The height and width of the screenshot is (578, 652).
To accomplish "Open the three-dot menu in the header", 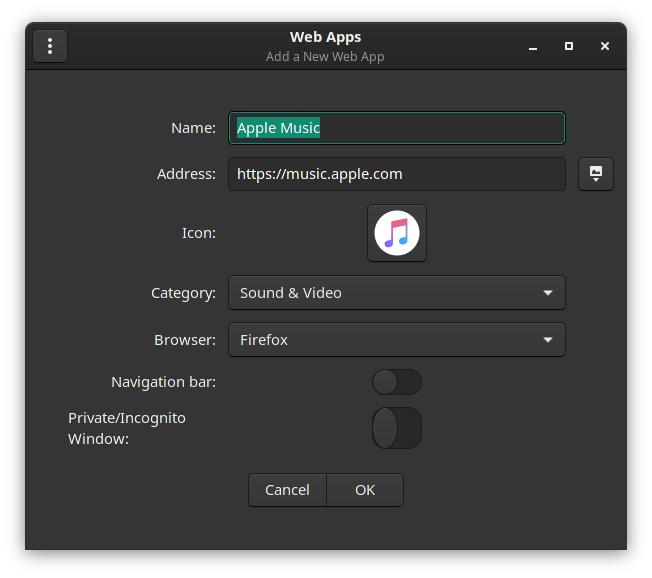I will pos(50,46).
